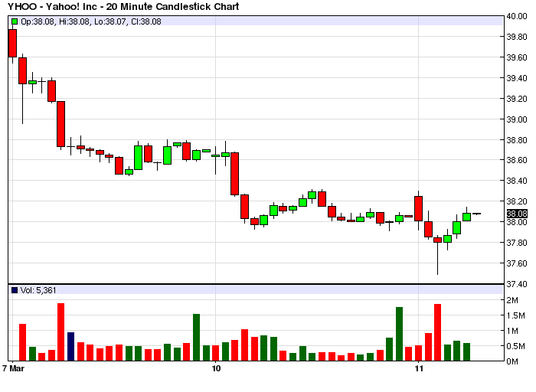The image size is (536, 392).
Task: Click the 'Vol: 5,361' volume readout
Action: (38, 290)
